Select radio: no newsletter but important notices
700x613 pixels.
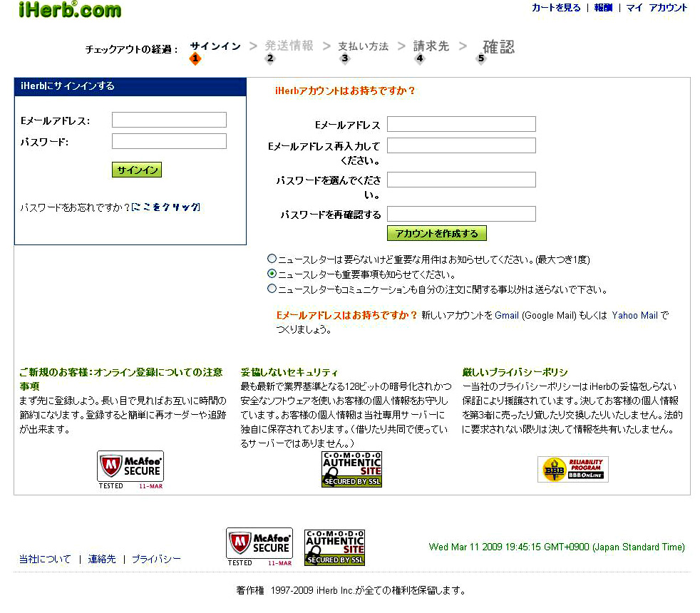click(x=272, y=259)
